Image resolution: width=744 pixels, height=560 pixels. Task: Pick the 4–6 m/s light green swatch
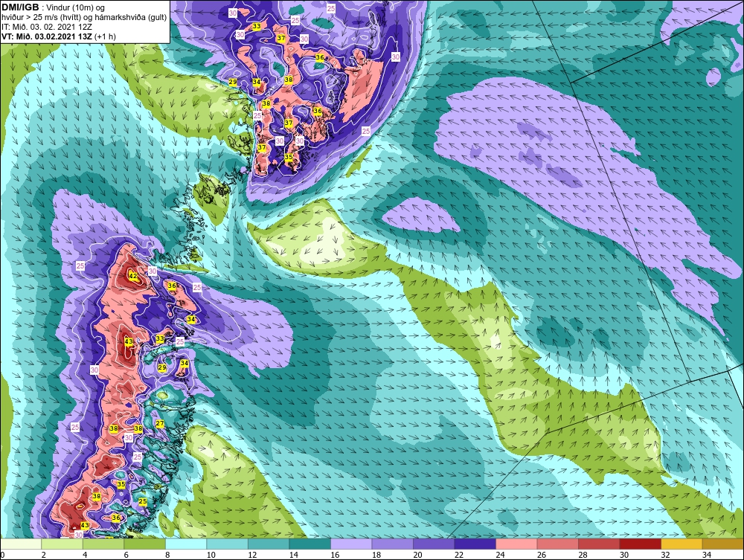(x=103, y=544)
